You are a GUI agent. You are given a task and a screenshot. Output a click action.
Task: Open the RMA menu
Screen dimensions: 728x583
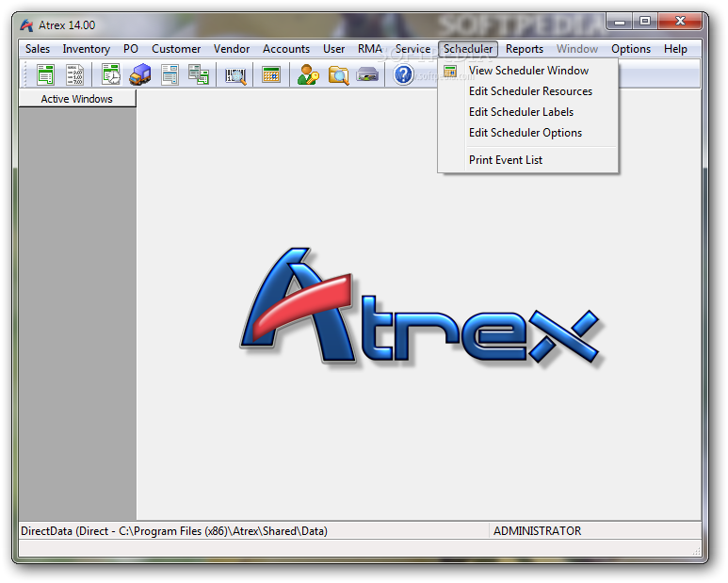(370, 49)
